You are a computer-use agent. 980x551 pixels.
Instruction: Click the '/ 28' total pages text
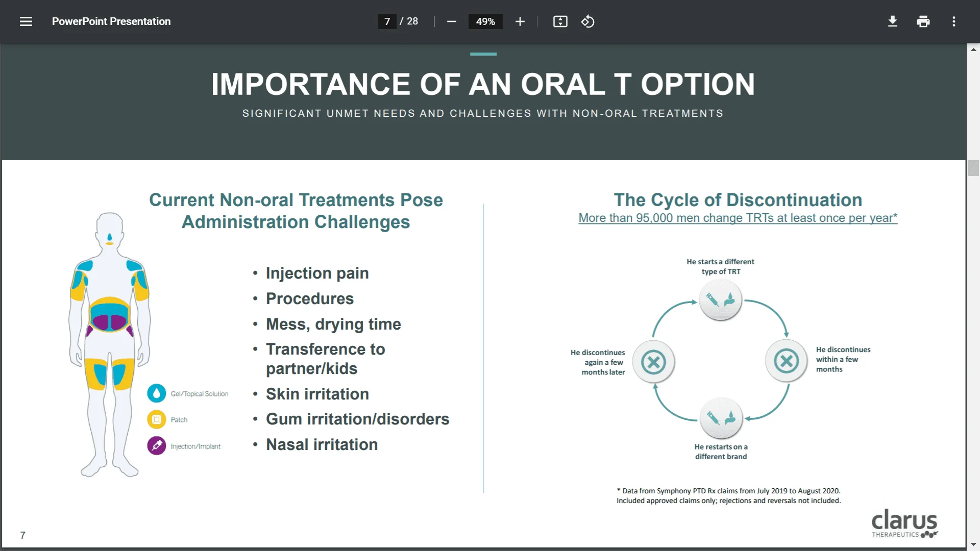(409, 21)
